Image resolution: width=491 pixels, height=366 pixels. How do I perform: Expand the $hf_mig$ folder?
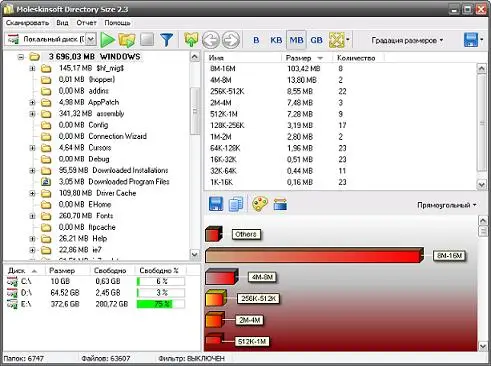click(x=32, y=68)
